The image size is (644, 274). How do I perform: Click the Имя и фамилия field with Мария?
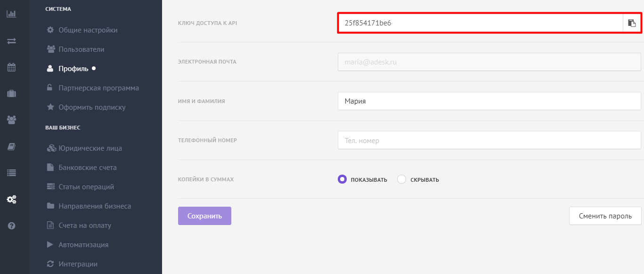pos(489,101)
